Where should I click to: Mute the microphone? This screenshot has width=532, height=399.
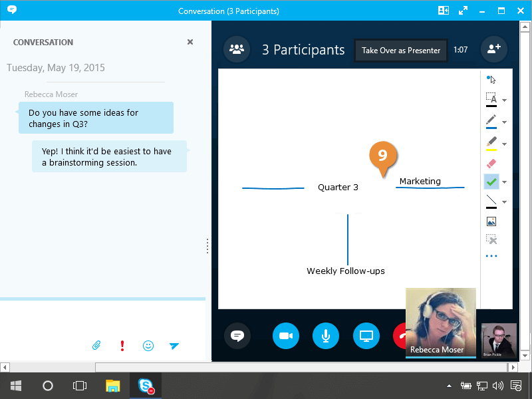click(x=326, y=336)
